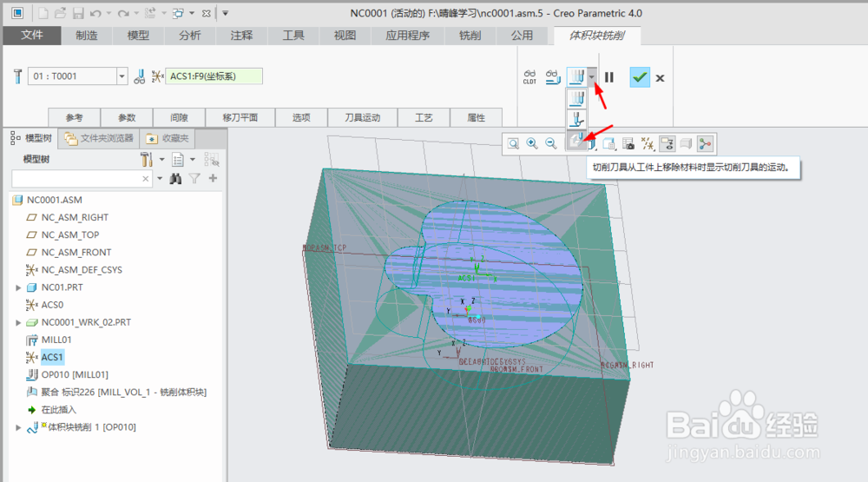Click the redo arrow icon
This screenshot has width=868, height=482.
pyautogui.click(x=123, y=13)
